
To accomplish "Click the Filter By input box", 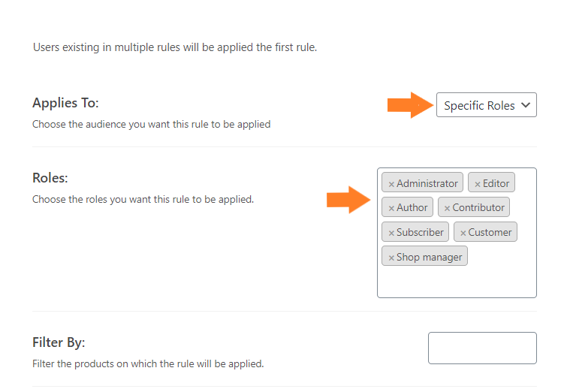I will (482, 348).
